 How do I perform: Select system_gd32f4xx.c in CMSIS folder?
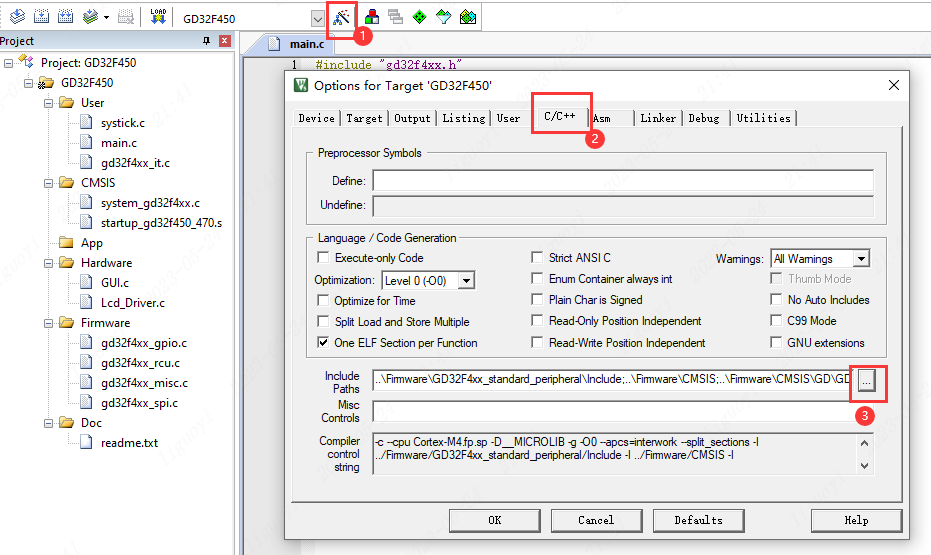click(x=150, y=203)
